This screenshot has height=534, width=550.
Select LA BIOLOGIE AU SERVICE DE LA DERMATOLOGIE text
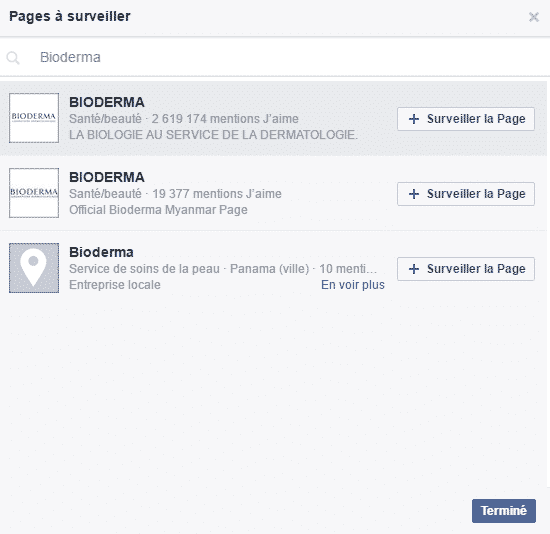(x=213, y=135)
